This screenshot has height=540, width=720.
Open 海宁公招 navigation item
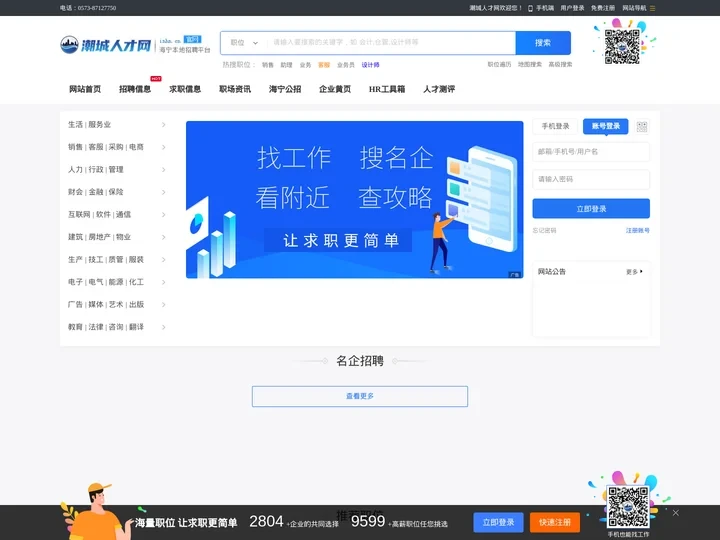285,89
